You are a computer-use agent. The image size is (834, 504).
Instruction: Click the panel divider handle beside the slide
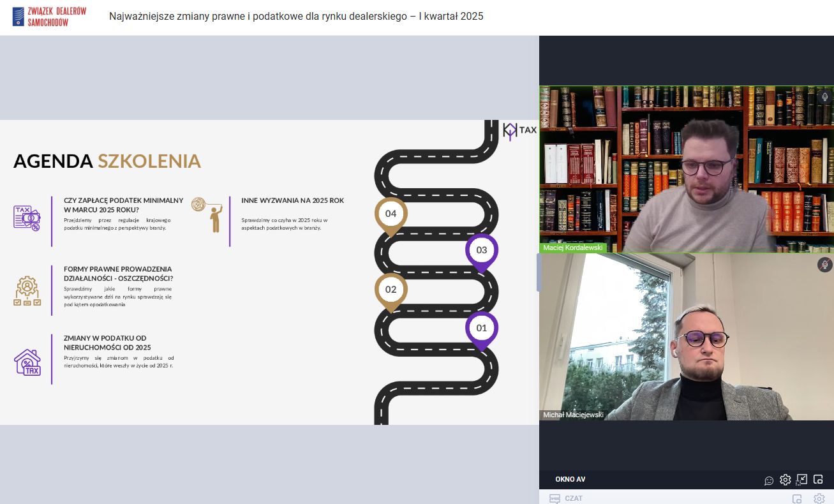539,272
